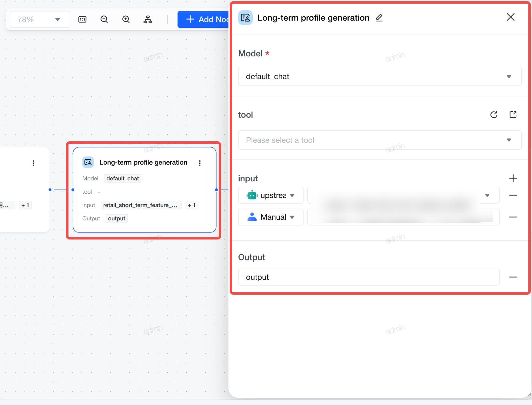Screen dimensions: 532x405
Task: Open the 78% zoom level dropdown
Action: [40, 20]
